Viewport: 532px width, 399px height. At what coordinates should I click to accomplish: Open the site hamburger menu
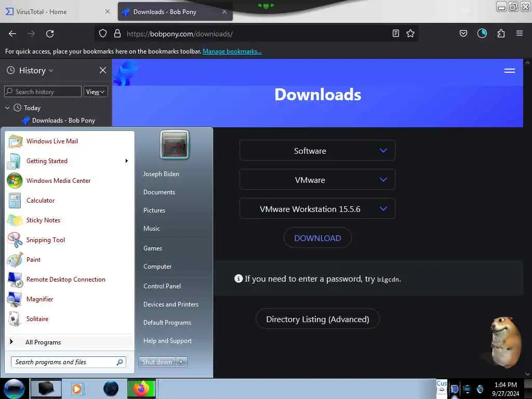click(x=509, y=71)
